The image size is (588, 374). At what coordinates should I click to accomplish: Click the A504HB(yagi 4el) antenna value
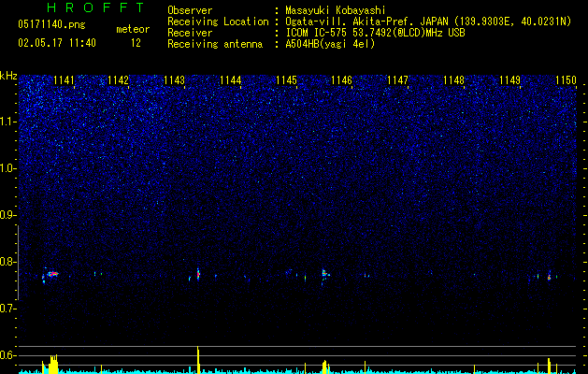(330, 44)
